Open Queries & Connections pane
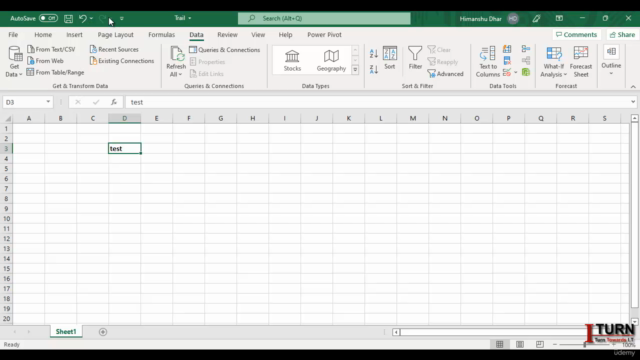 pyautogui.click(x=224, y=50)
